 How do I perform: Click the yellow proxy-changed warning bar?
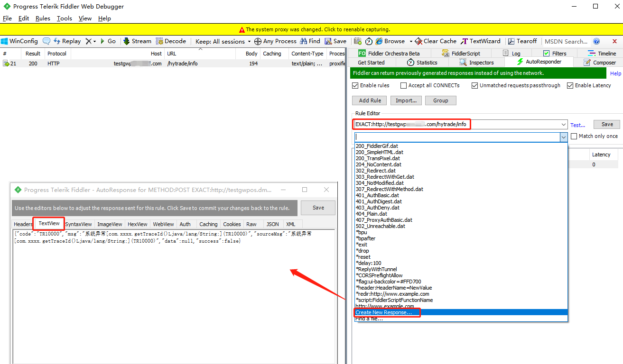coord(311,29)
